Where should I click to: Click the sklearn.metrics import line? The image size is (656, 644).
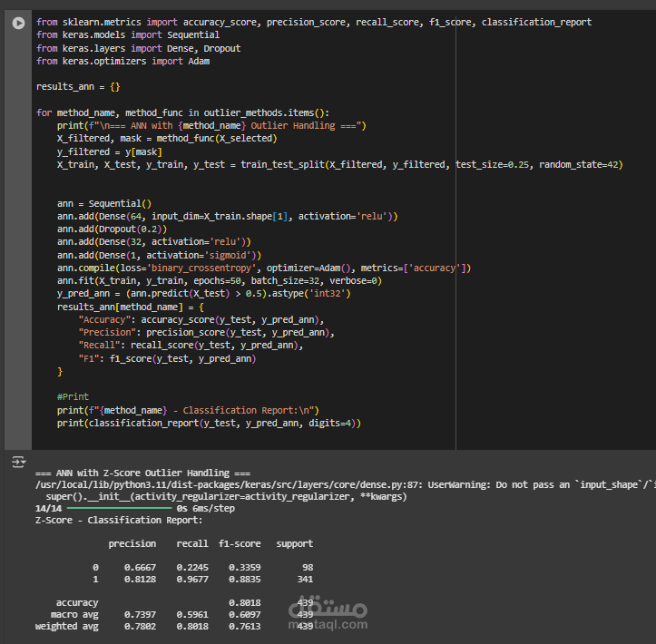(x=313, y=22)
